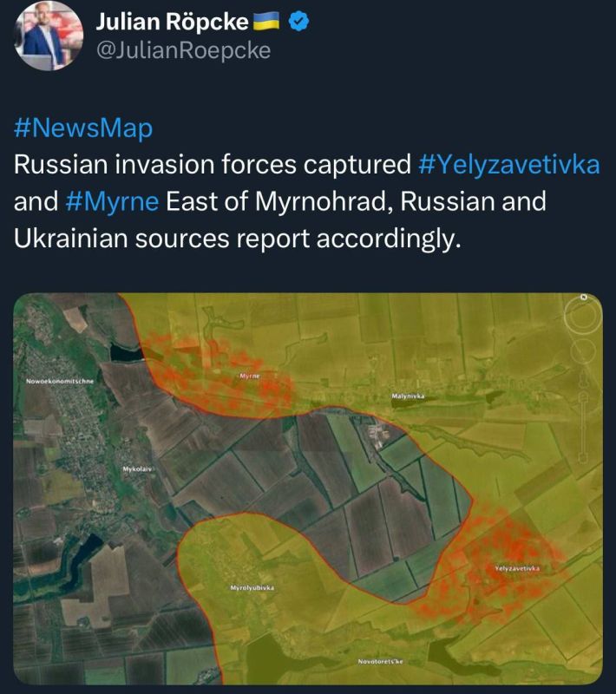Click the circular joystick navigation control
Image resolution: width=616 pixels, height=694 pixels.
point(582,349)
